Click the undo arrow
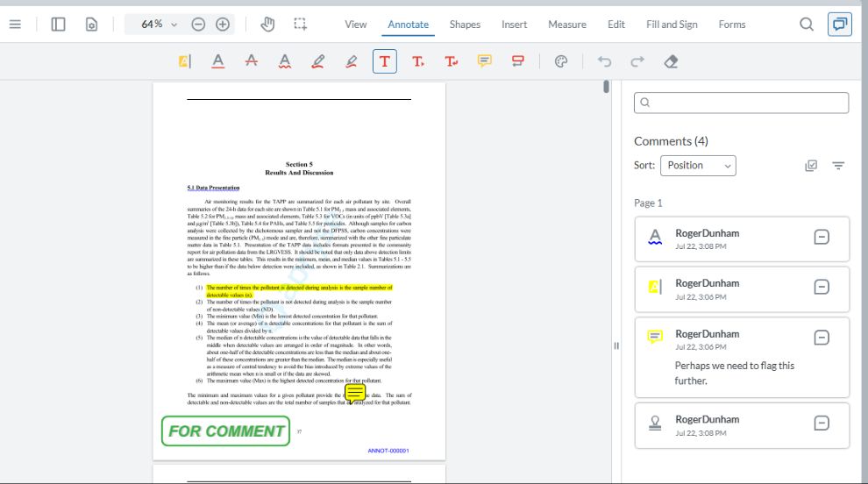Screen dimensions: 868x484 (x=604, y=61)
